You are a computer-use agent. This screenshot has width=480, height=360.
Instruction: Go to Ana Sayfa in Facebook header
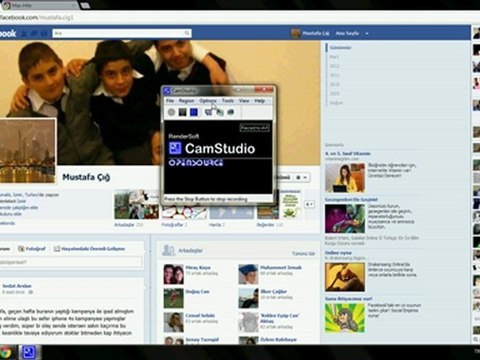tap(347, 33)
